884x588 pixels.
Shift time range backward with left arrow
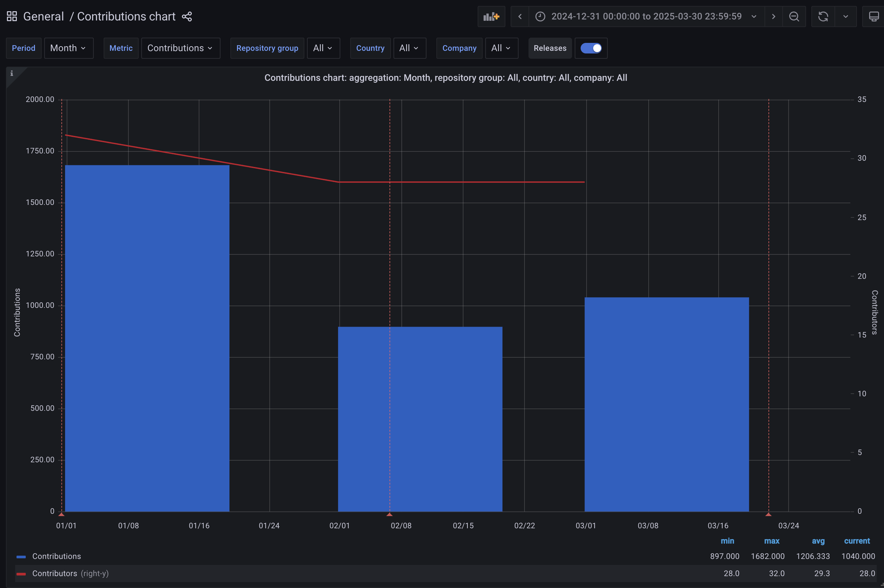[x=520, y=16]
